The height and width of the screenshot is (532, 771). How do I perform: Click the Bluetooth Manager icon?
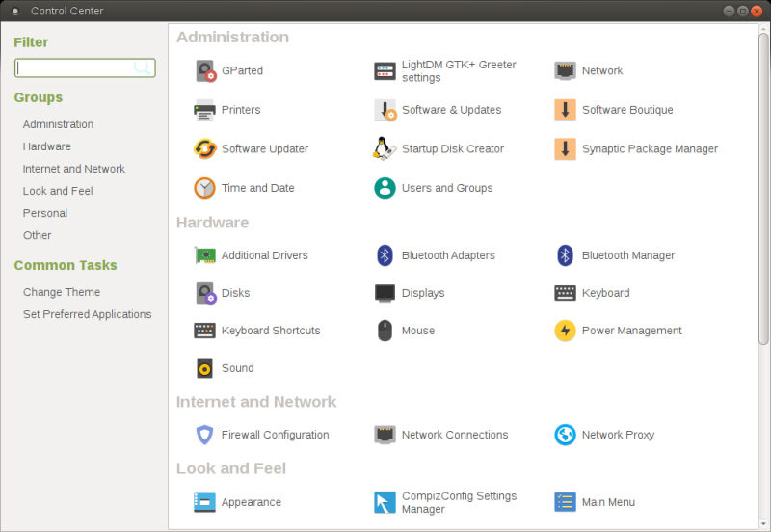[566, 255]
